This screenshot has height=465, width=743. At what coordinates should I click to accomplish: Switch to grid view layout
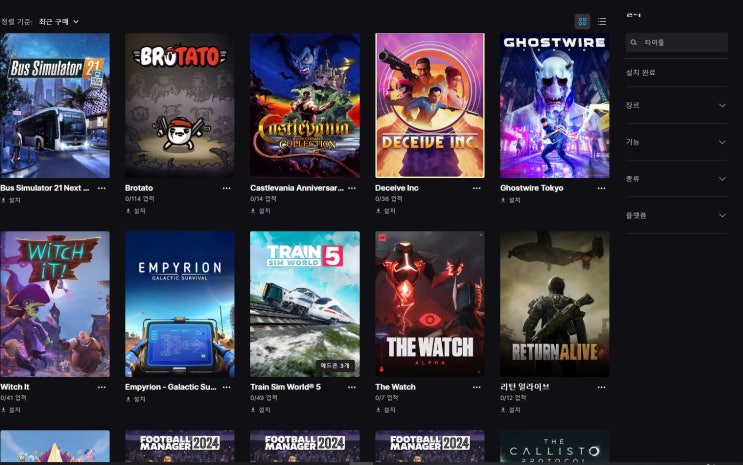(582, 21)
